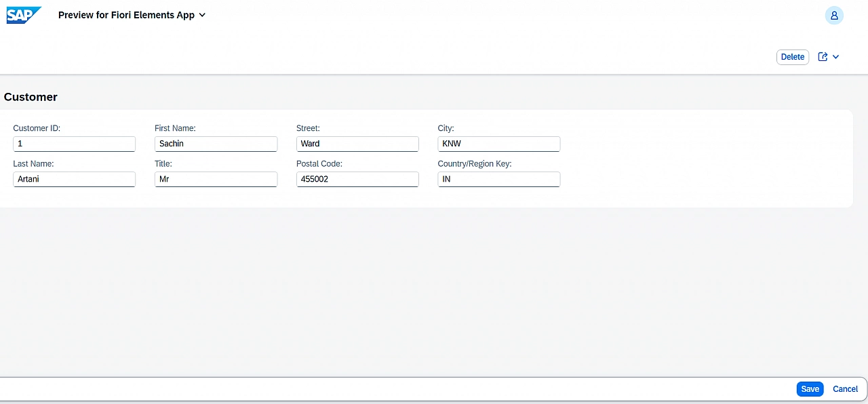Click the Delete button
868x404 pixels.
(792, 57)
